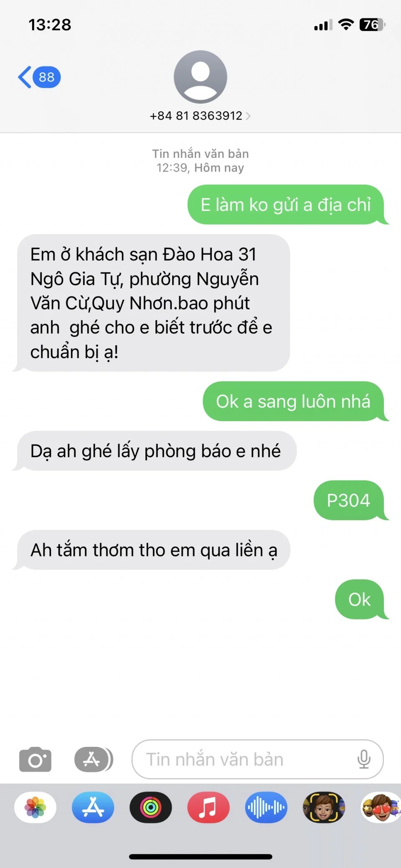
Task: Tap the home indicator bar at bottom
Action: 200,857
